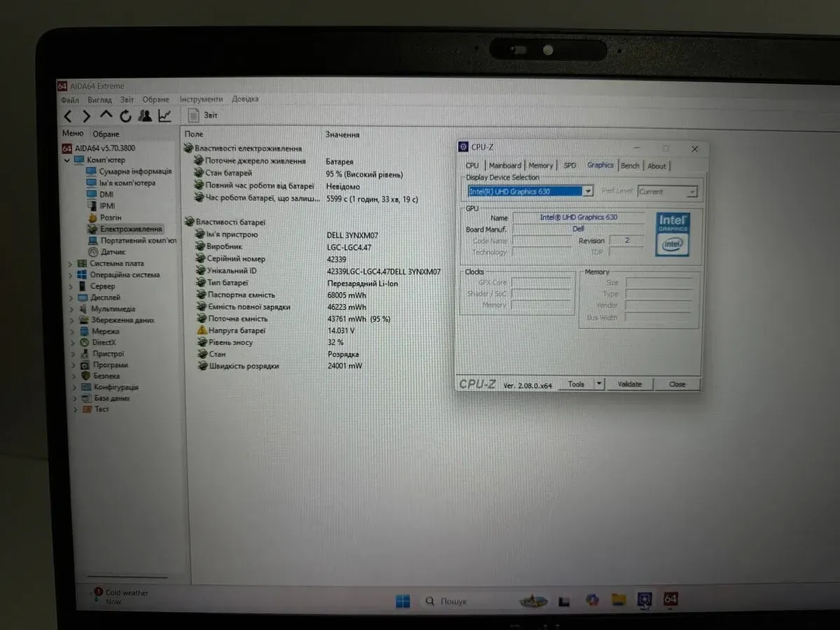This screenshot has height=630, width=840.
Task: Click the Windows Start button
Action: pos(402,601)
